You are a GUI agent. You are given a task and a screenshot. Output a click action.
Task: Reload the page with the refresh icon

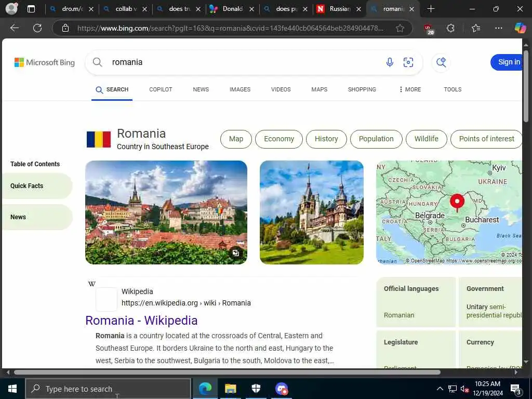[x=37, y=28]
